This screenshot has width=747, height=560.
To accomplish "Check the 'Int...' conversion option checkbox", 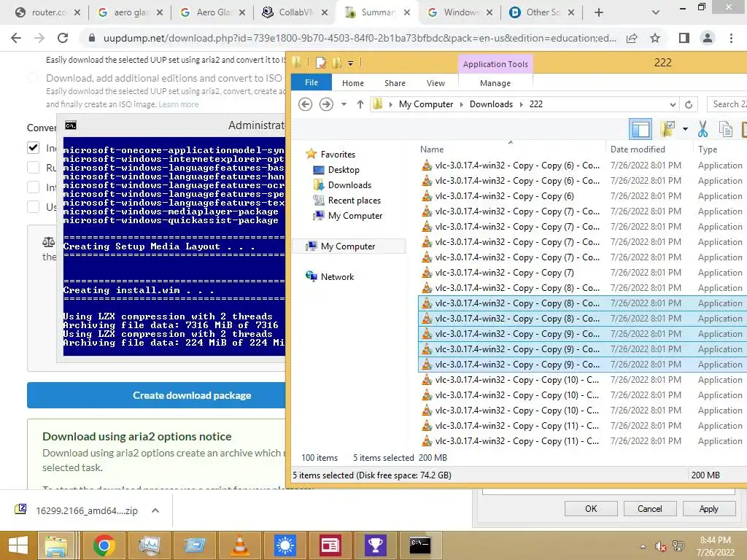I will click(x=33, y=187).
